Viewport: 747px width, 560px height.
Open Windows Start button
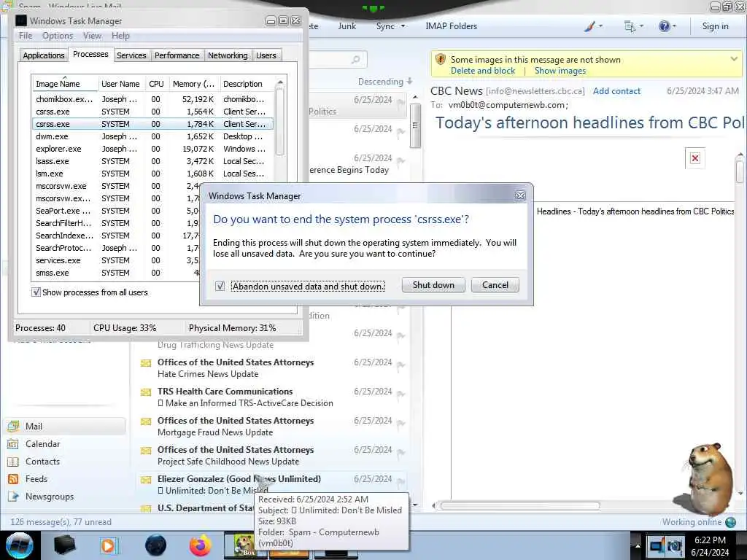[20, 544]
